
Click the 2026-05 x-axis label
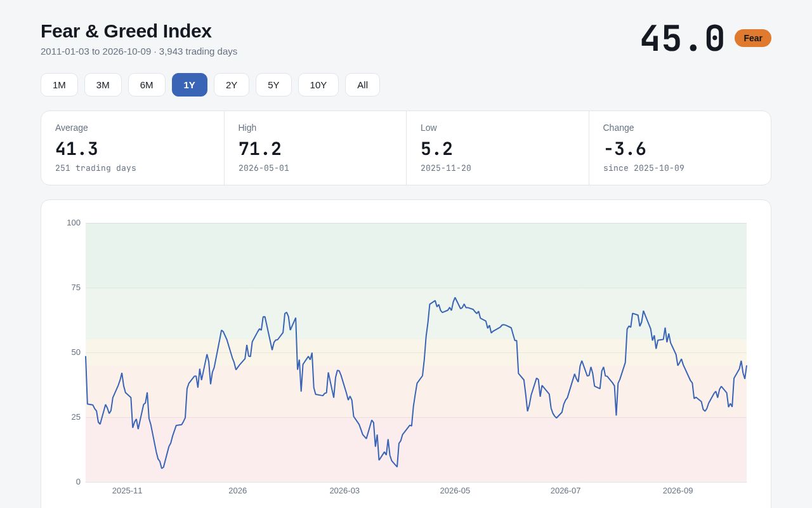(x=455, y=491)
